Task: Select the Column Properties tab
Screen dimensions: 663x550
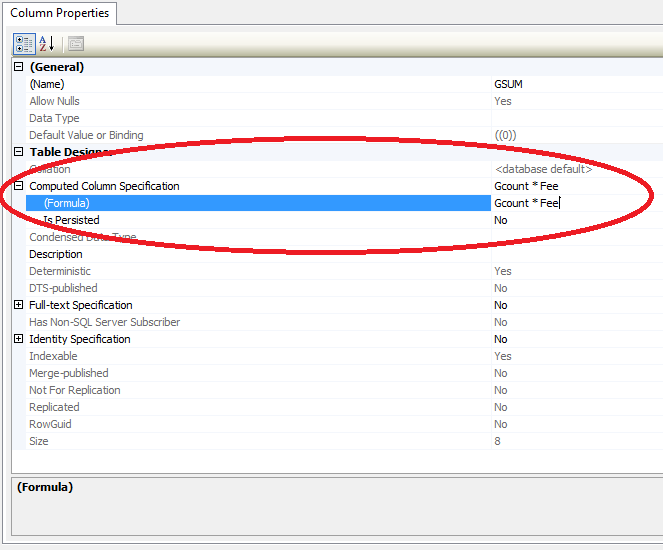Action: coord(59,13)
